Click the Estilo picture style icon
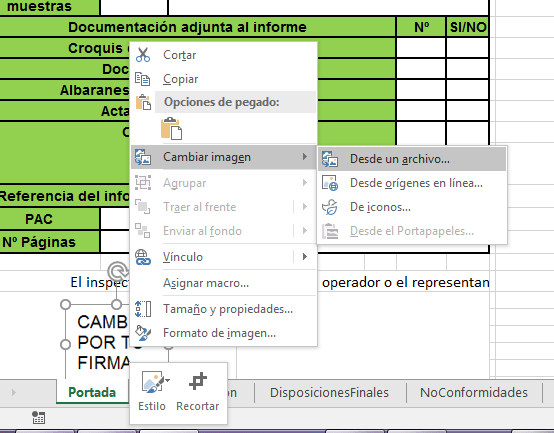Image resolution: width=554 pixels, height=433 pixels. [152, 382]
